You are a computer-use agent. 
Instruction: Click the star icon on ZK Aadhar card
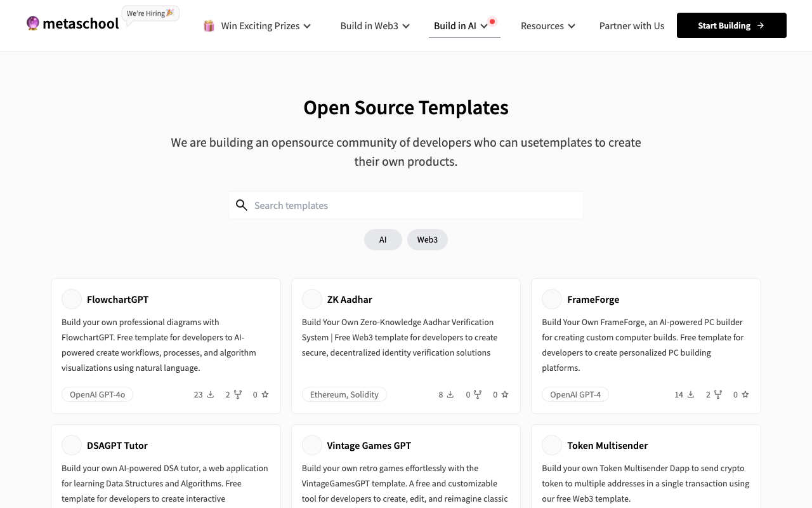504,394
